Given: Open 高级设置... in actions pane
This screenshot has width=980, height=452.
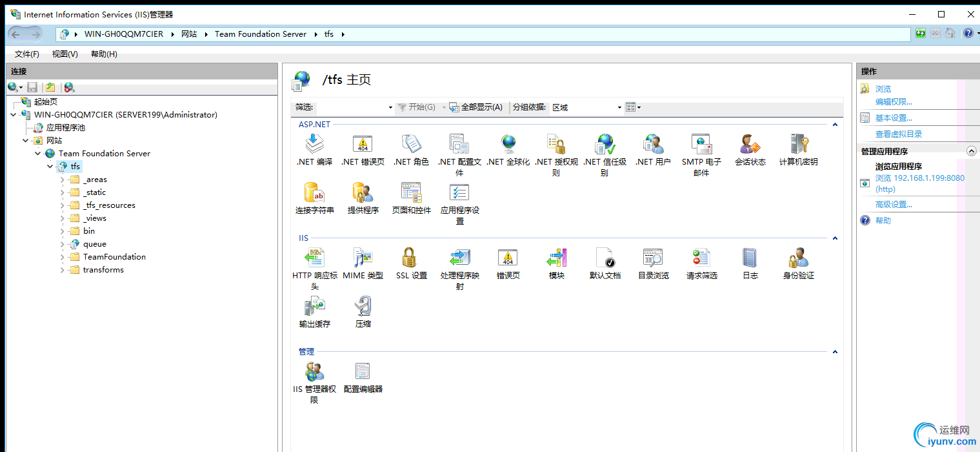Looking at the screenshot, I should pyautogui.click(x=894, y=205).
